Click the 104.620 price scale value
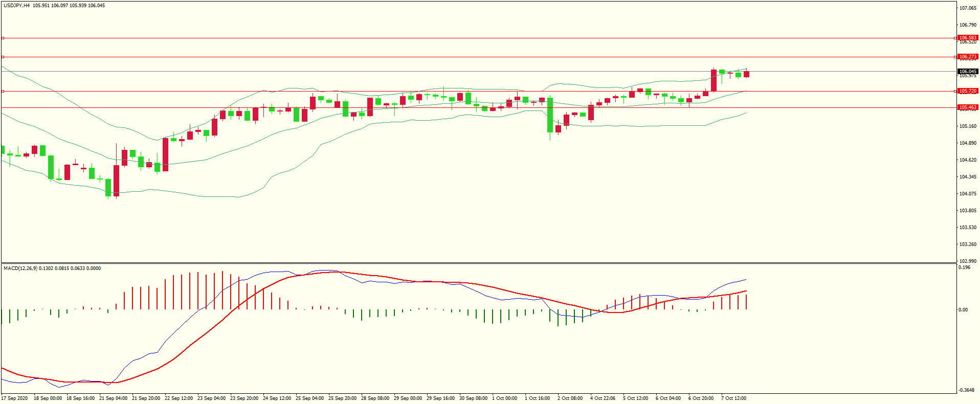Viewport: 980px width, 404px height. tap(968, 160)
